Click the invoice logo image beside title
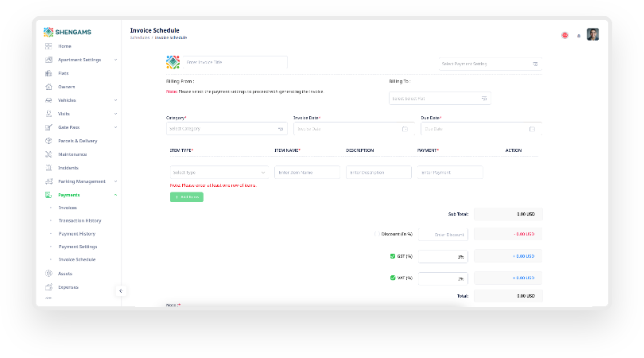Viewport: 644px width, 358px height. pos(173,62)
